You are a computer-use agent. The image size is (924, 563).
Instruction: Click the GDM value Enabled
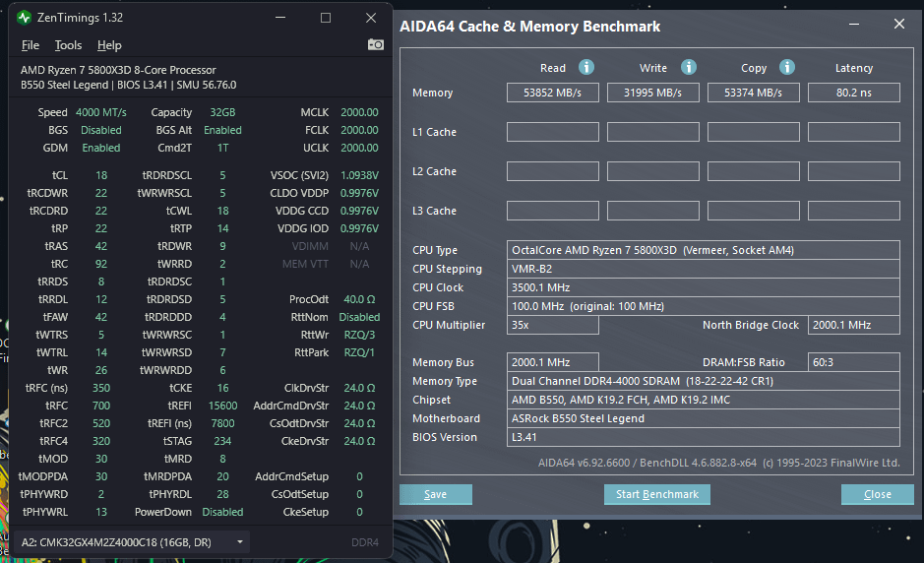(x=100, y=148)
